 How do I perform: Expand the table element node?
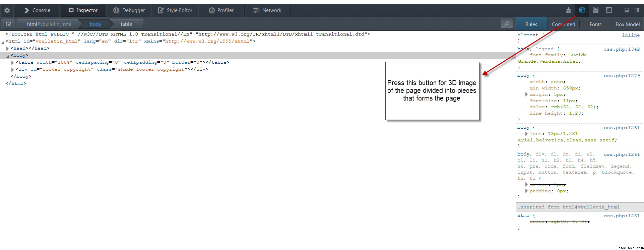[x=12, y=63]
